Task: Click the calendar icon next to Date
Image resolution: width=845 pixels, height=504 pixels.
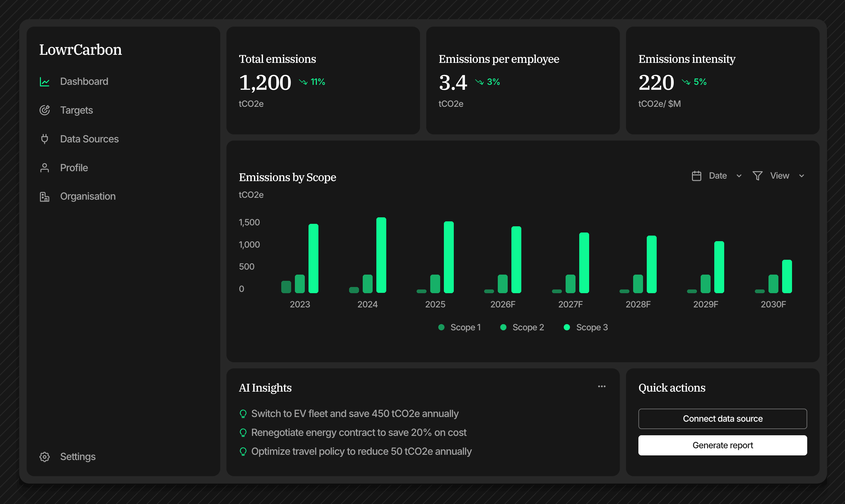Action: (697, 176)
